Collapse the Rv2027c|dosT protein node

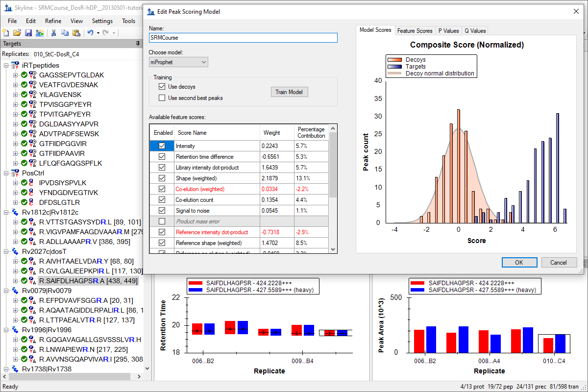[6, 251]
